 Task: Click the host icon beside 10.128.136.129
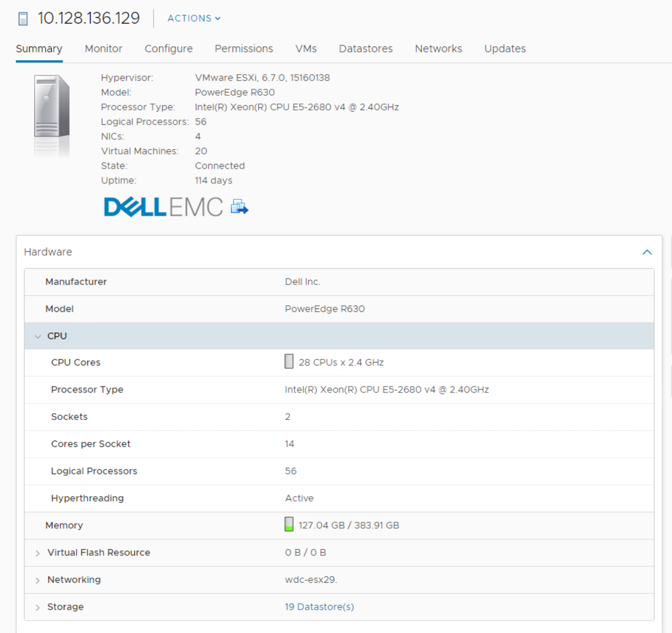coord(23,19)
